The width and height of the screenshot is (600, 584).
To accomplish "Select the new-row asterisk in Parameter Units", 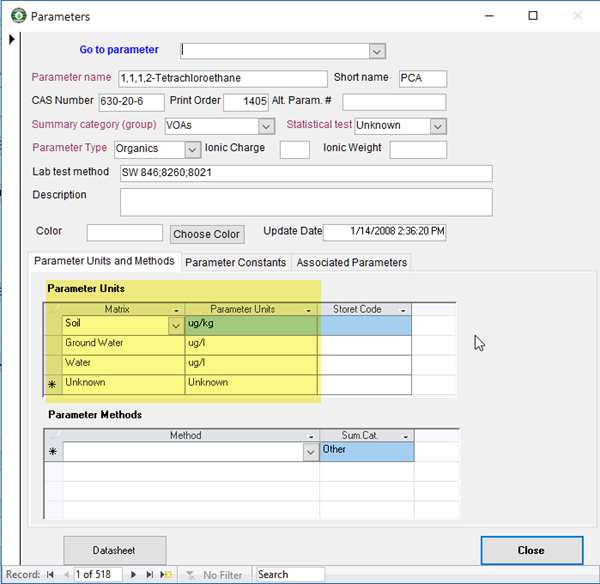I will (x=52, y=385).
